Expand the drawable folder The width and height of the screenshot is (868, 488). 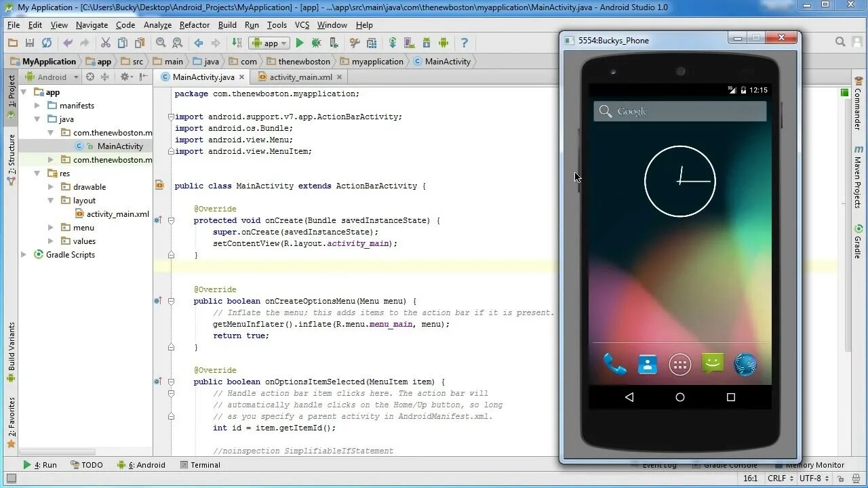coord(51,187)
